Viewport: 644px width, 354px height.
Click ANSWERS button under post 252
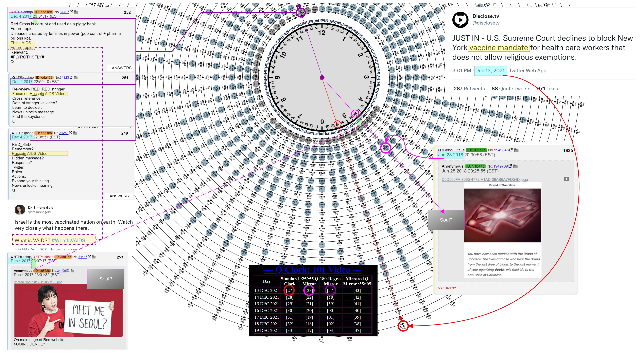pyautogui.click(x=122, y=68)
